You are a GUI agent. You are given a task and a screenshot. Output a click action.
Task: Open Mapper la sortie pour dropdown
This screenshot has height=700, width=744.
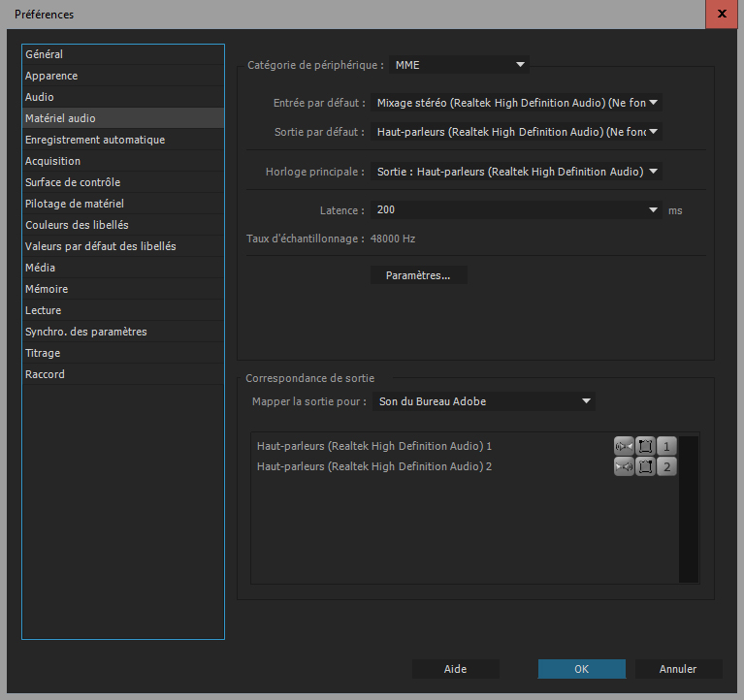[x=484, y=401]
